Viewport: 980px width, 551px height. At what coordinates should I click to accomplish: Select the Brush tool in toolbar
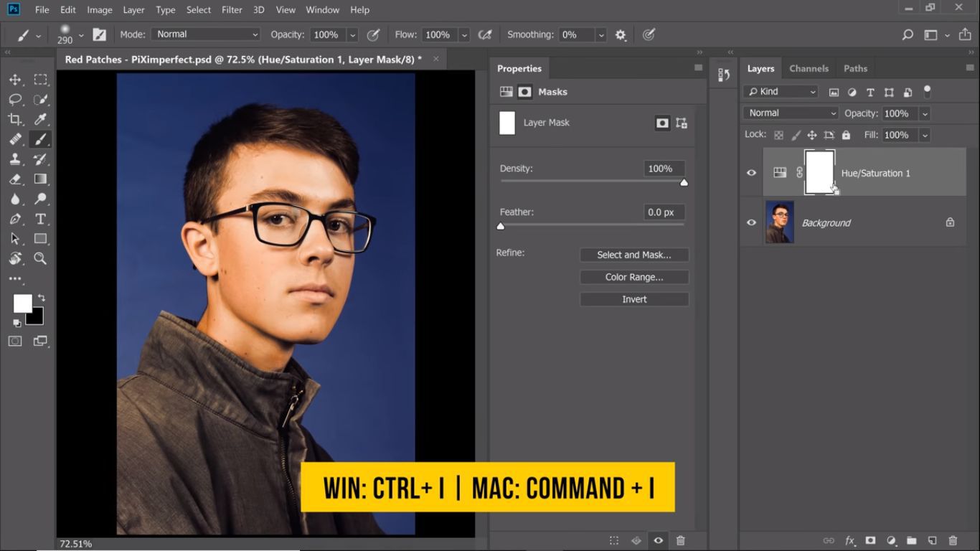(x=41, y=139)
